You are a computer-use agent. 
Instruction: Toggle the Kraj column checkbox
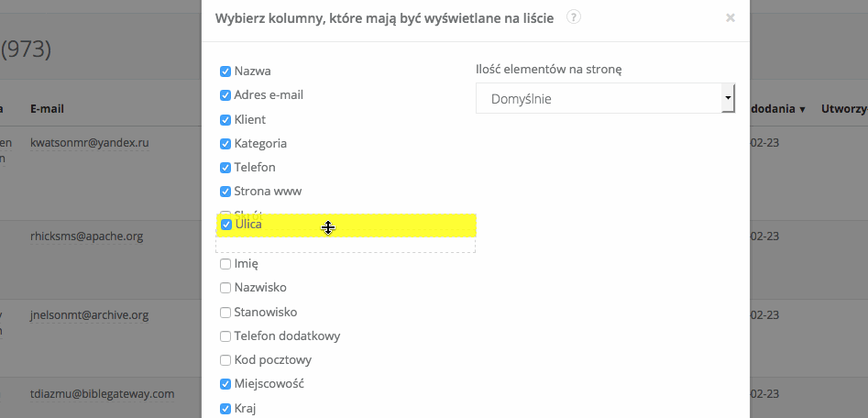tap(225, 409)
